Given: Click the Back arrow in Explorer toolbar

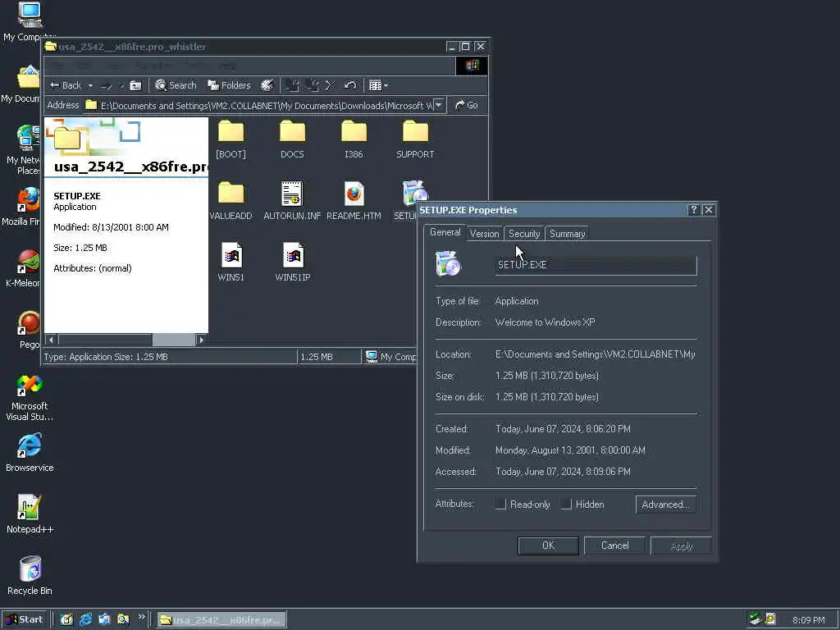Looking at the screenshot, I should 65,85.
